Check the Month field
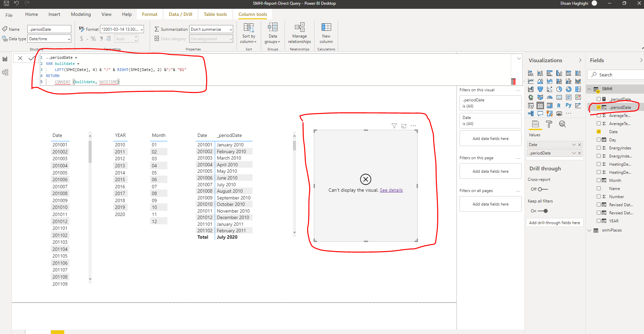The height and width of the screenshot is (334, 644). pos(599,180)
